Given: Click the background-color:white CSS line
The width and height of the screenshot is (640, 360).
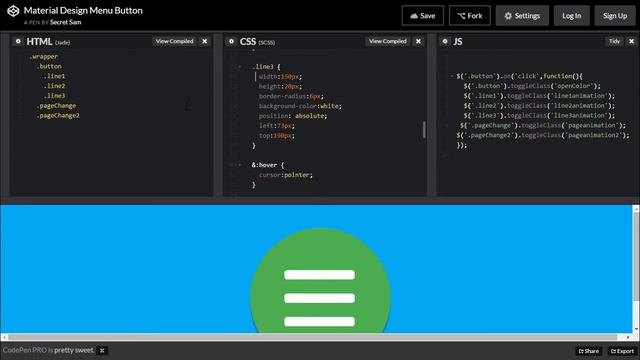Looking at the screenshot, I should pyautogui.click(x=300, y=106).
